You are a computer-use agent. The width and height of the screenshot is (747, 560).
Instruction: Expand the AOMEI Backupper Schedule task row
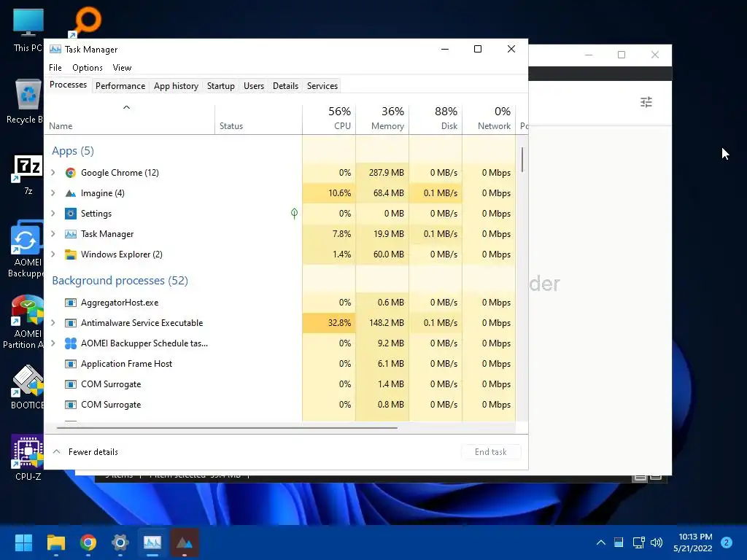coord(53,343)
